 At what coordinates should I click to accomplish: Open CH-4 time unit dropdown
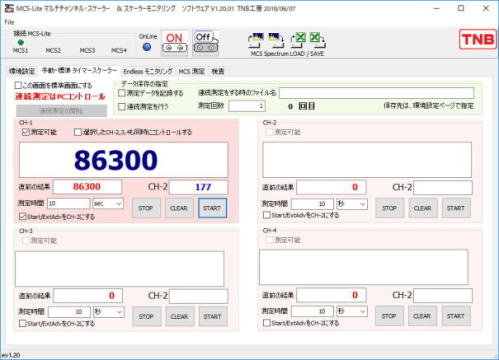pos(352,311)
